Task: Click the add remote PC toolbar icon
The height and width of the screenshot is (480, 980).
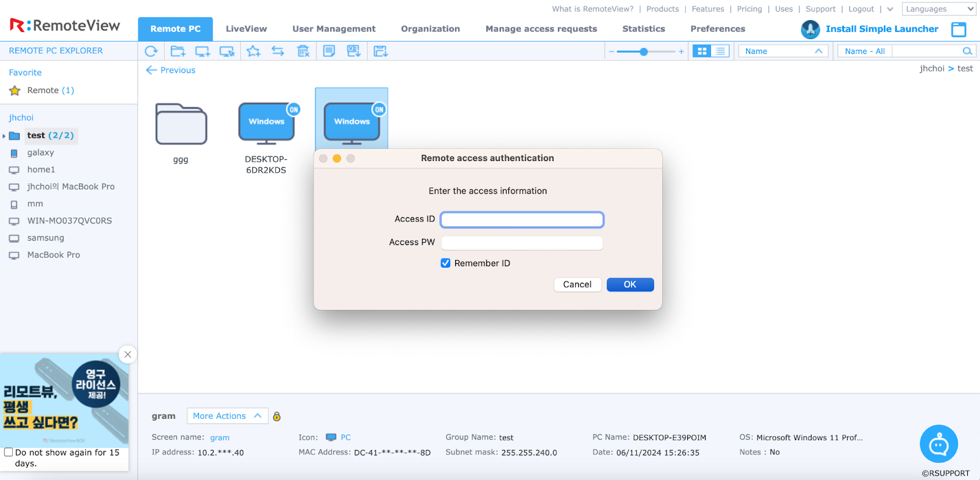Action: tap(202, 51)
